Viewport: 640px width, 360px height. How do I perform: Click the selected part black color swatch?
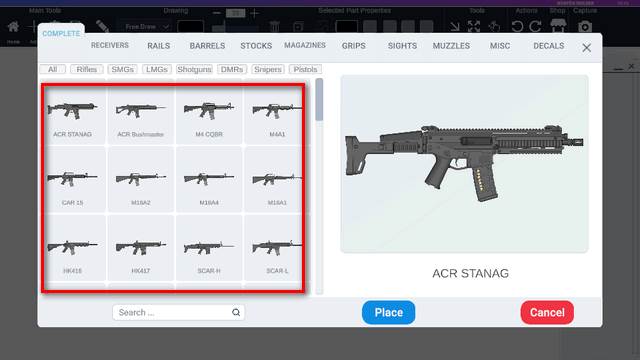point(347,27)
